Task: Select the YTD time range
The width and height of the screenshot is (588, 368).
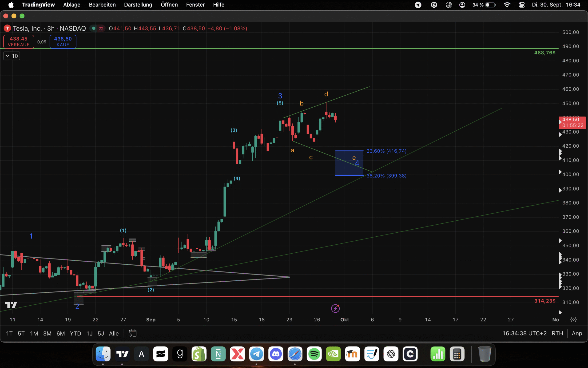Action: [x=75, y=333]
